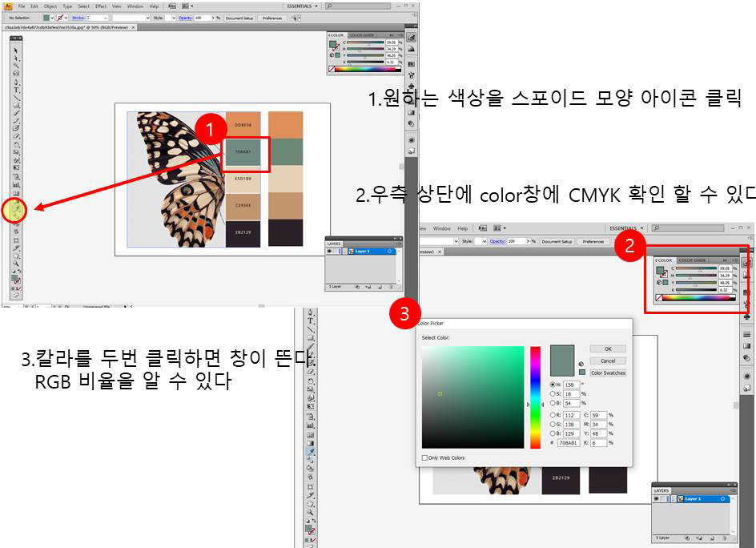Enable the Only Web Colors checkbox
Screen dimensions: 756x548
(424, 457)
